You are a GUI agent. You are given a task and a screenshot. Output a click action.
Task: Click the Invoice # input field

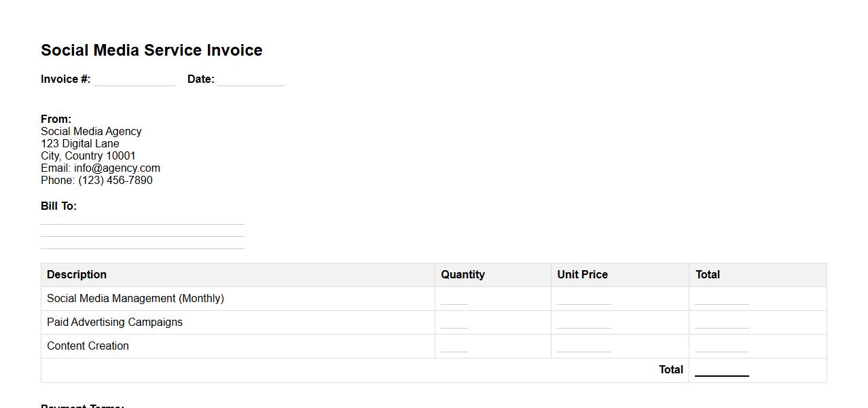(x=134, y=79)
